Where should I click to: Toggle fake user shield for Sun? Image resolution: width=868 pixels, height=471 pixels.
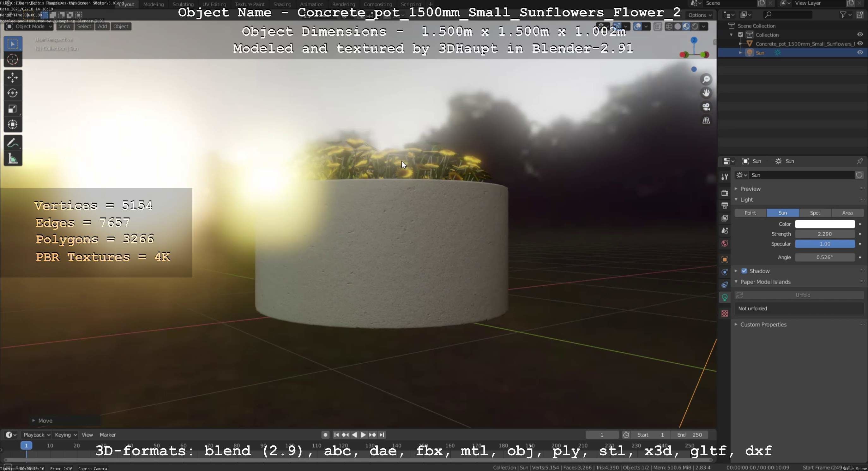(859, 175)
